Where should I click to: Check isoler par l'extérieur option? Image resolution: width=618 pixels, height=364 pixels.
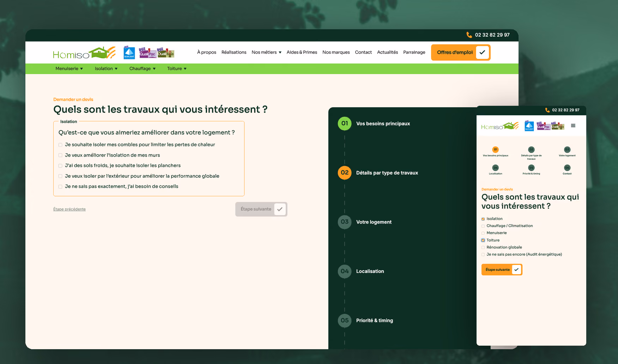point(60,176)
